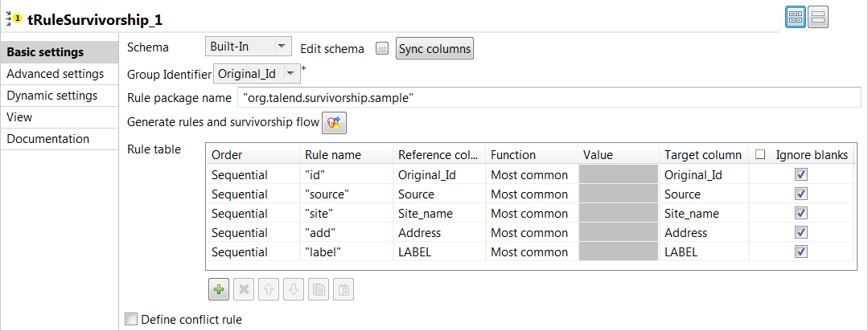
Task: Click the paste rows icon below table
Action: [343, 289]
